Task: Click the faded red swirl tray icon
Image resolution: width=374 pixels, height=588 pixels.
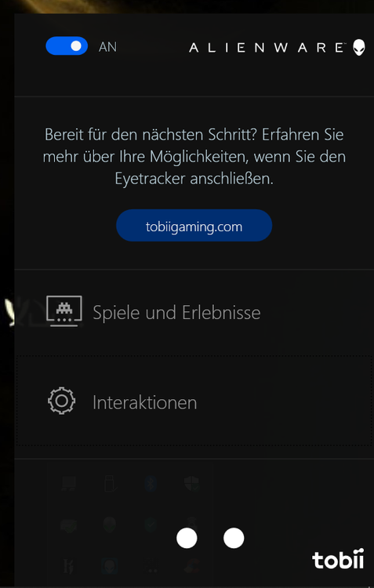Action: pyautogui.click(x=191, y=566)
